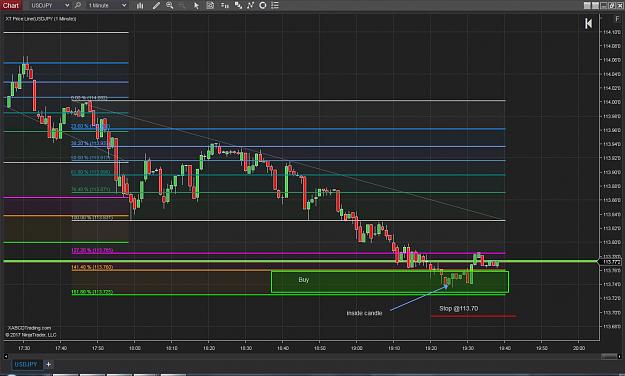Click the 114.000 price axis label
625x376 pixels.
pos(612,102)
